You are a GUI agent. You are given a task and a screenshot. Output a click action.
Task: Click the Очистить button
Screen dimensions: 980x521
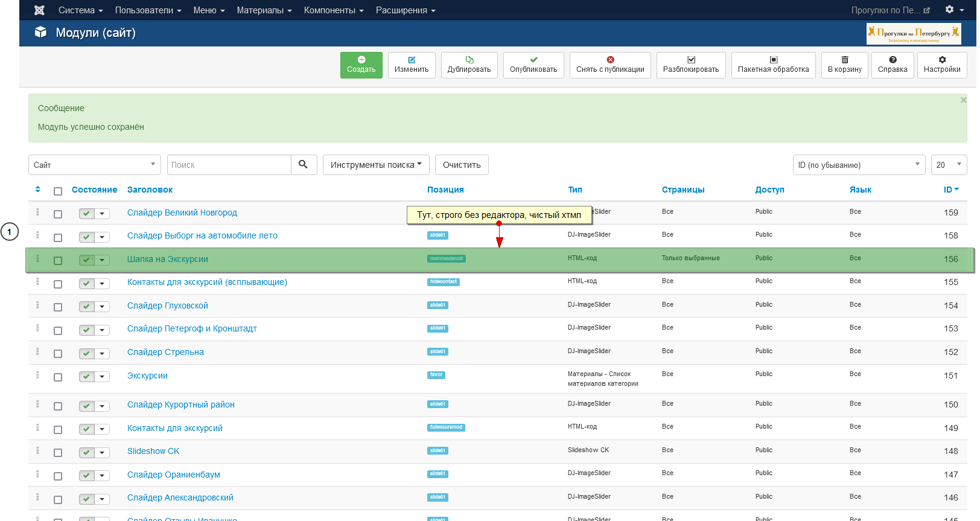tap(462, 165)
